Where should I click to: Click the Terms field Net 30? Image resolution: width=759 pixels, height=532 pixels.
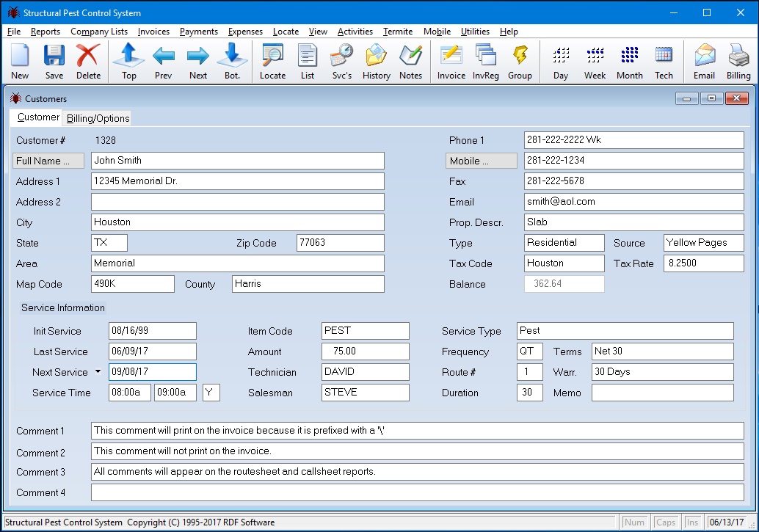coord(663,351)
